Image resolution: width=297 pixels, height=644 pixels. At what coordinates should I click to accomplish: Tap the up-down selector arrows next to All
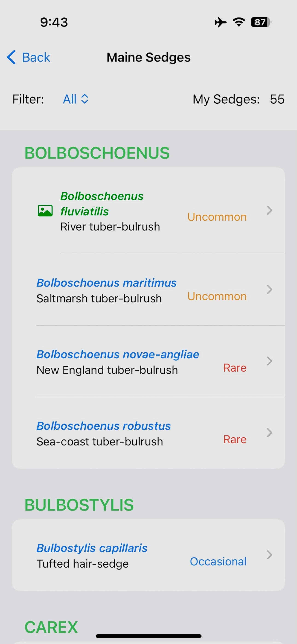pos(85,99)
